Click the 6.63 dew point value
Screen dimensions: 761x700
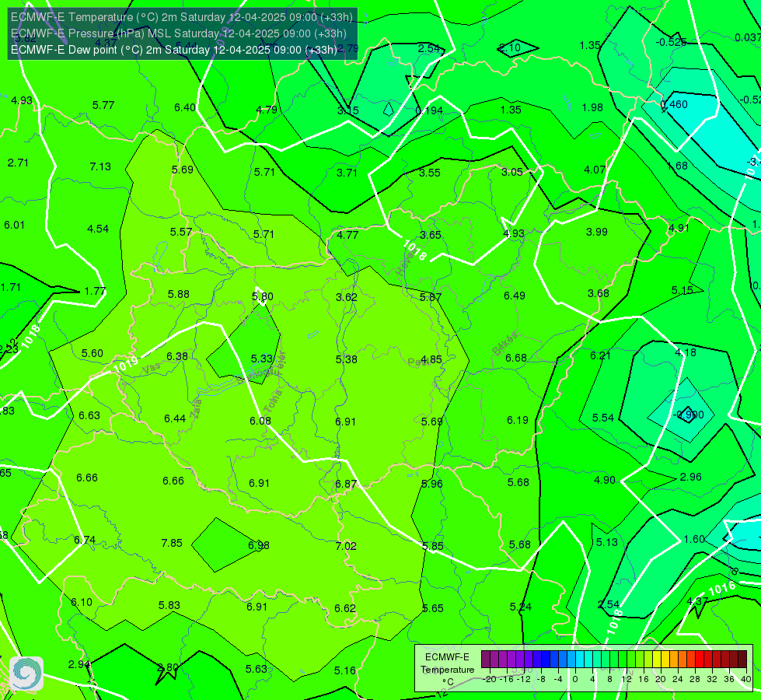pyautogui.click(x=89, y=415)
